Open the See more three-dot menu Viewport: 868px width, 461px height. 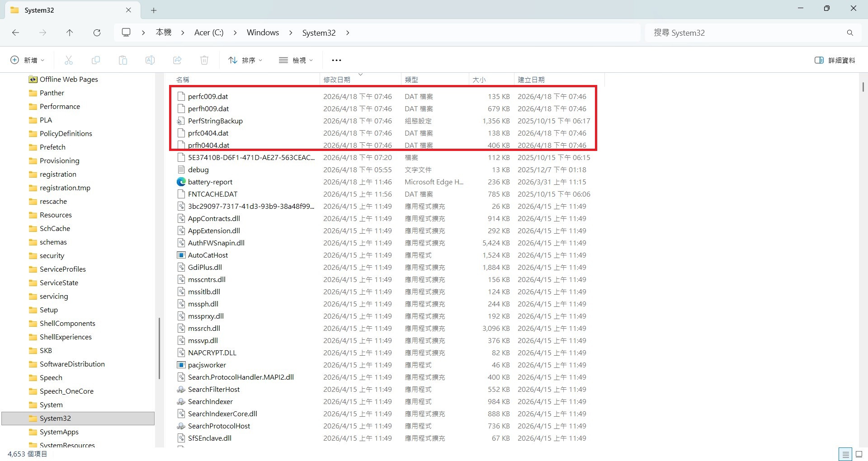click(x=336, y=60)
